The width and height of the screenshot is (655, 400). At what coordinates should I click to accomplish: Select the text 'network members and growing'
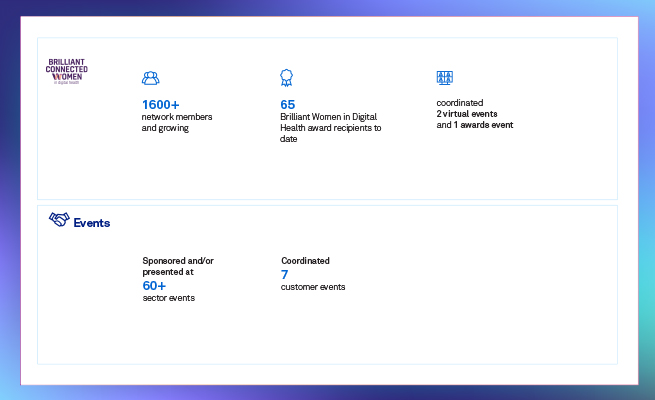coord(176,123)
